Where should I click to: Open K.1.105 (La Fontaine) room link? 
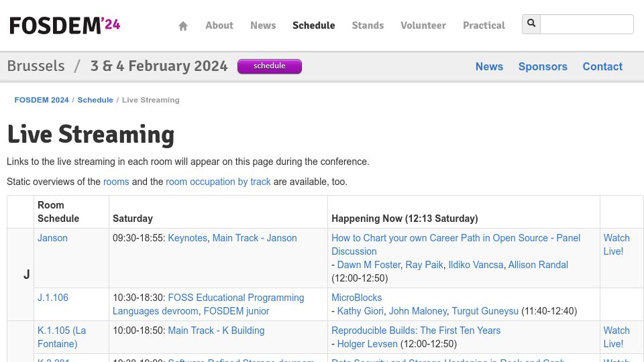[62, 337]
